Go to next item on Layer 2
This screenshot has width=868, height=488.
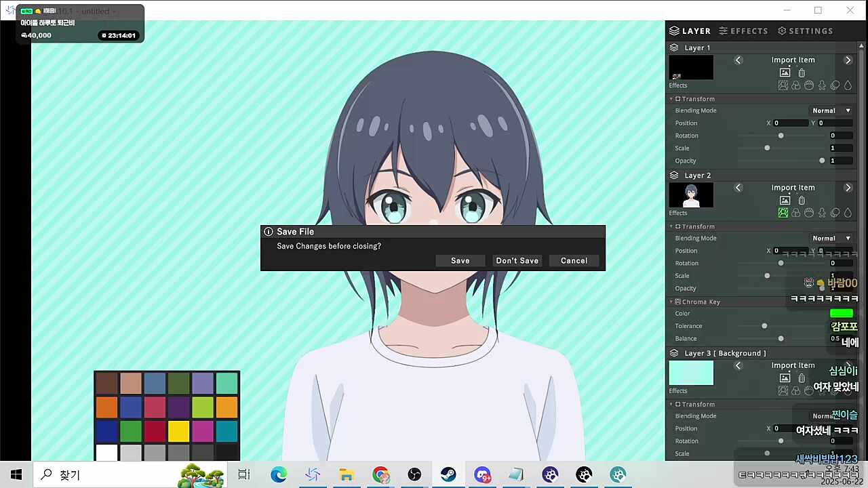848,188
